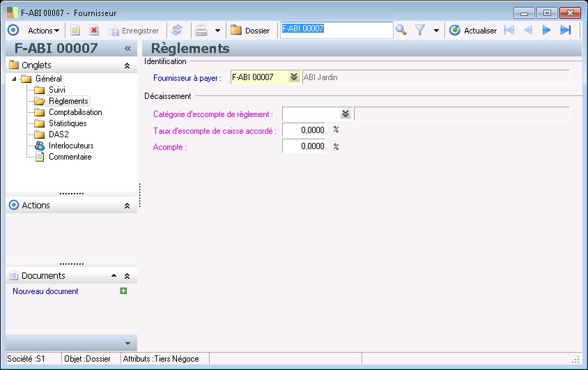Screen dimensions: 588x370
Task: Select the Règlements tree item
Action: pos(68,101)
